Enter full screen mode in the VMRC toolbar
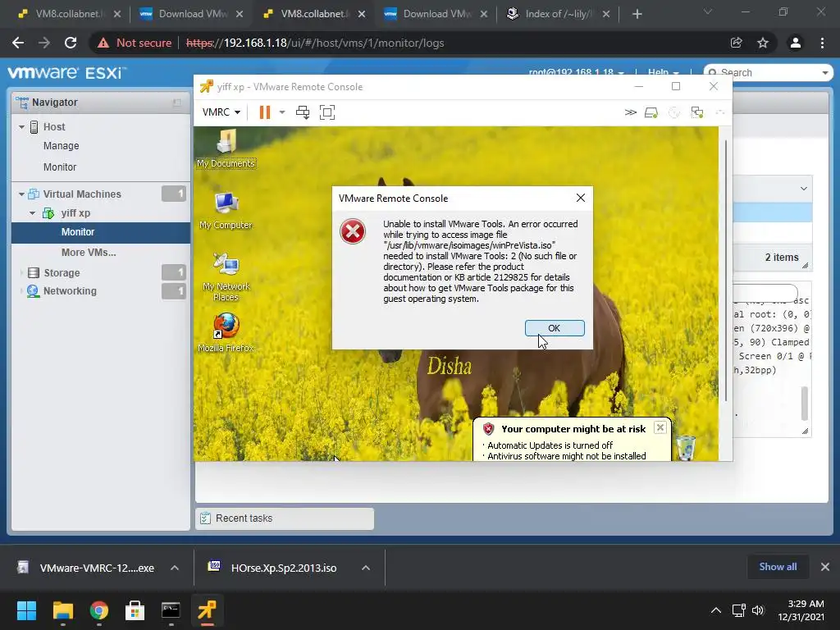 326,112
